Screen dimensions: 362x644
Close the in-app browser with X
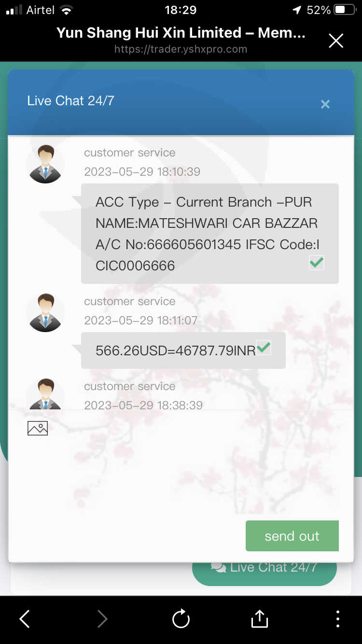(x=336, y=41)
